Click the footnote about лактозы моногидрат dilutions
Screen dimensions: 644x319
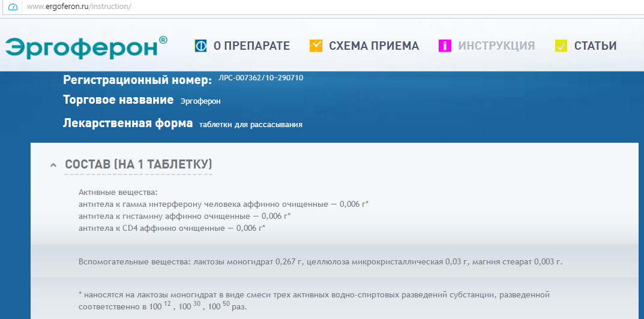point(314,300)
